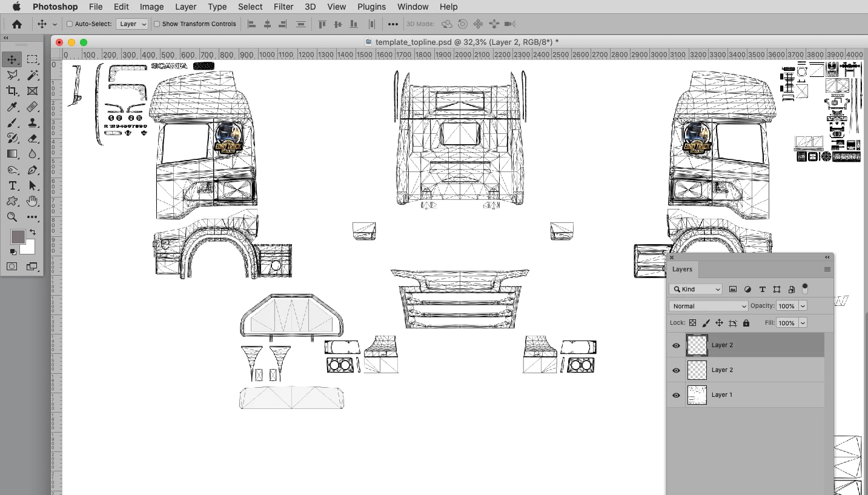Toggle the layer filtering on/off switch
Screen dimensions: 868x495
click(805, 288)
